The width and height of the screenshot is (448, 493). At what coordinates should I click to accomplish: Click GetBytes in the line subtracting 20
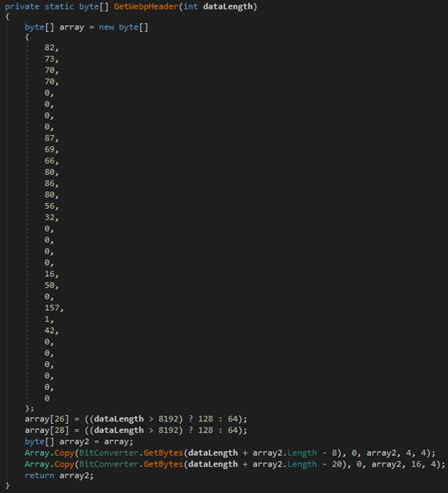click(163, 464)
